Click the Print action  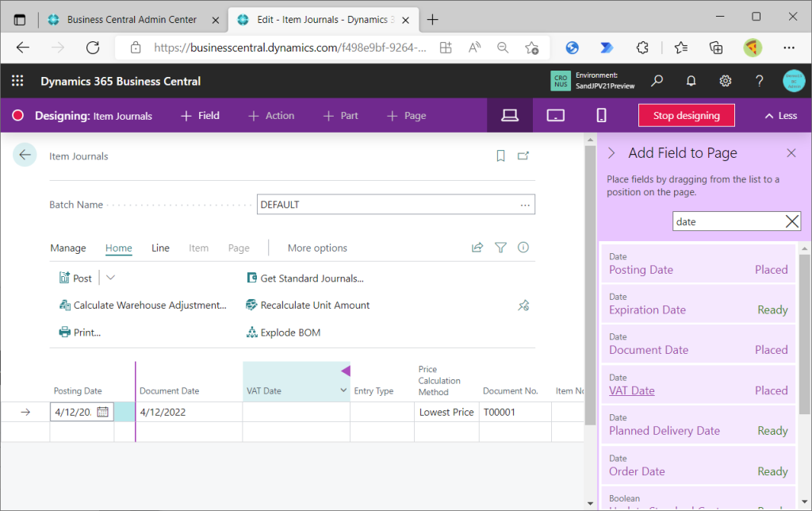click(x=80, y=332)
